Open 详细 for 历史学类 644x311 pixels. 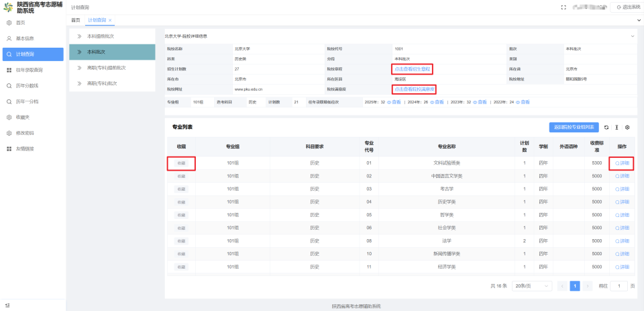(x=622, y=202)
